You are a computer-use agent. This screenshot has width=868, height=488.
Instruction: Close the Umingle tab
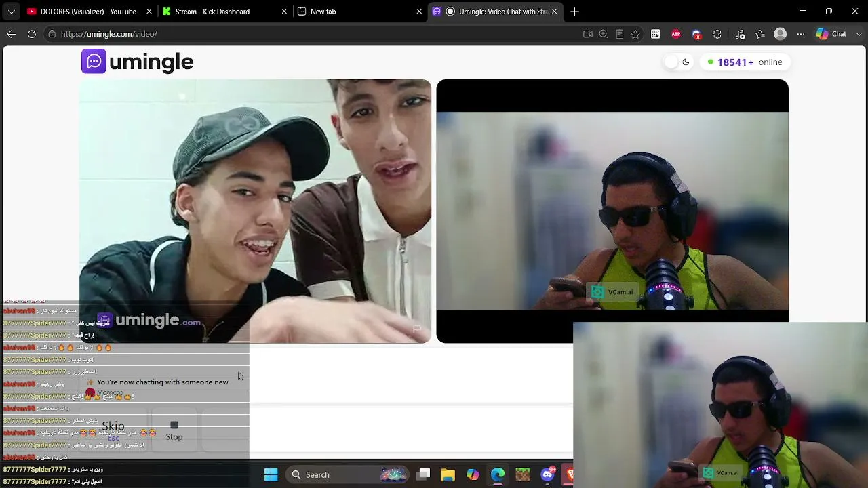pyautogui.click(x=555, y=12)
